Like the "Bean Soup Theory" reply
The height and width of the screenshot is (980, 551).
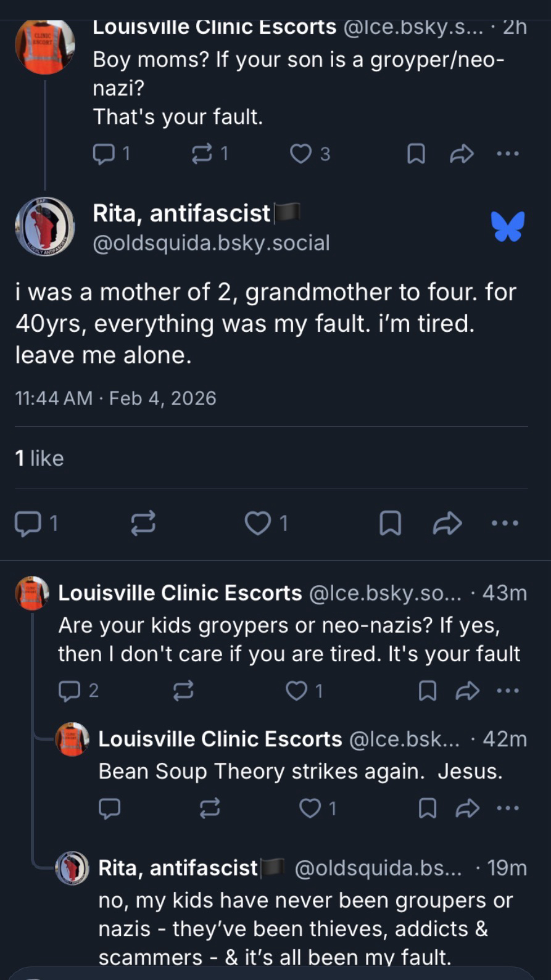tap(310, 808)
